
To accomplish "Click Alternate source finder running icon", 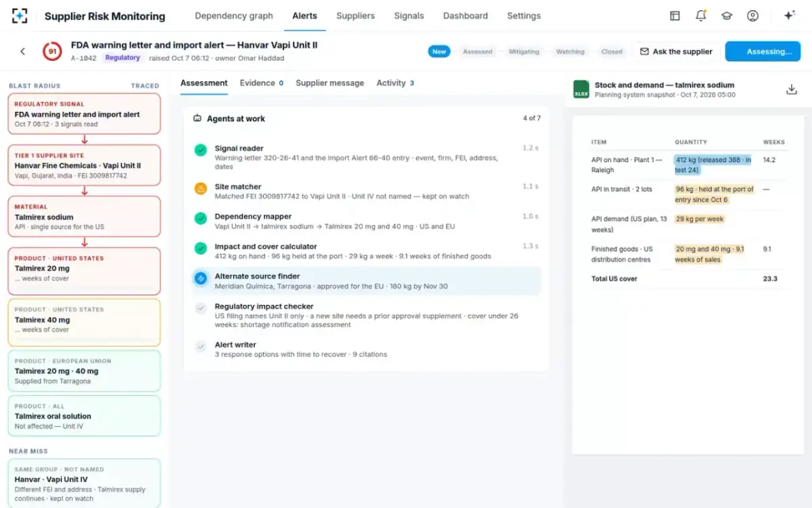I will [x=200, y=278].
